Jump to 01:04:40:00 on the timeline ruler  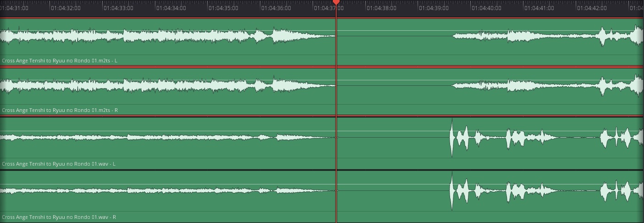coord(487,8)
